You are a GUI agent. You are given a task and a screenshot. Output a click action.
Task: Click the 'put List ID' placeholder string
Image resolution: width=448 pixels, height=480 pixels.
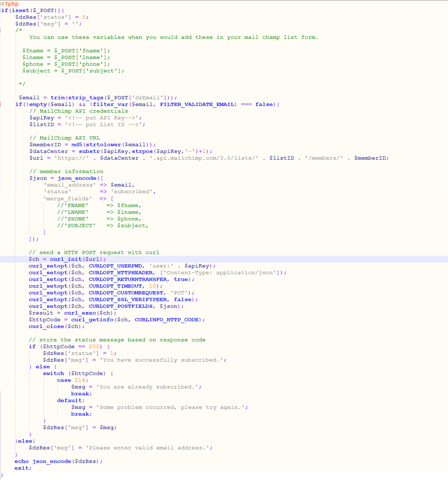pos(105,125)
